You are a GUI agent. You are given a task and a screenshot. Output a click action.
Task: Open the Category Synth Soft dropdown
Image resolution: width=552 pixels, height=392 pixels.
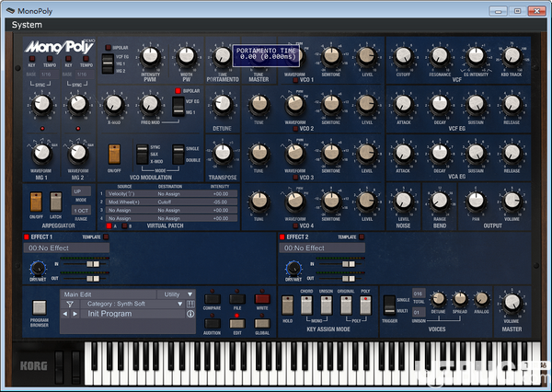(132, 304)
